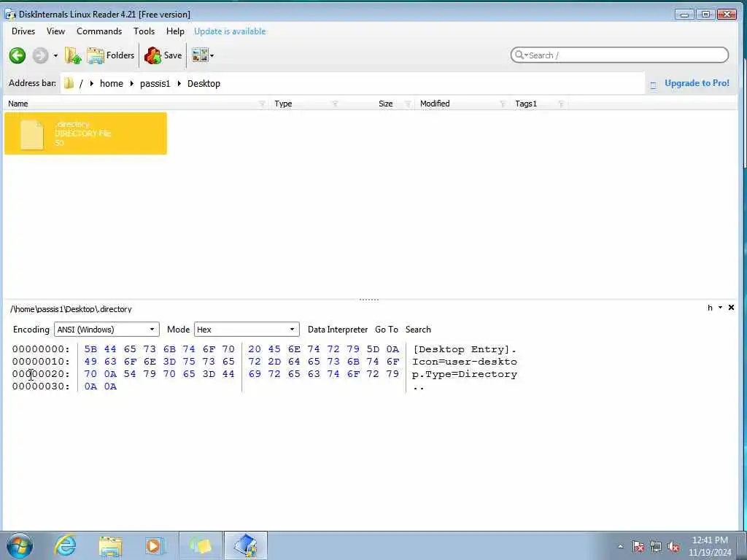
Task: Navigate to home in address bar
Action: point(112,84)
